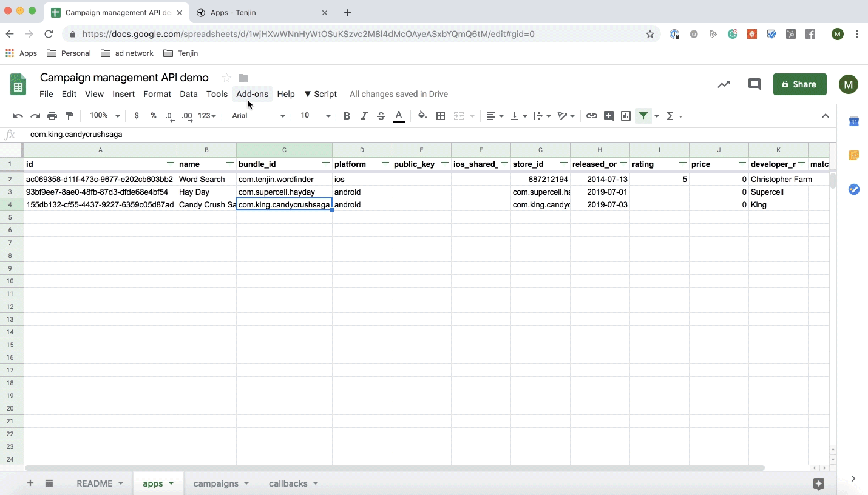Toggle bold formatting
Image resolution: width=868 pixels, height=495 pixels.
(347, 116)
